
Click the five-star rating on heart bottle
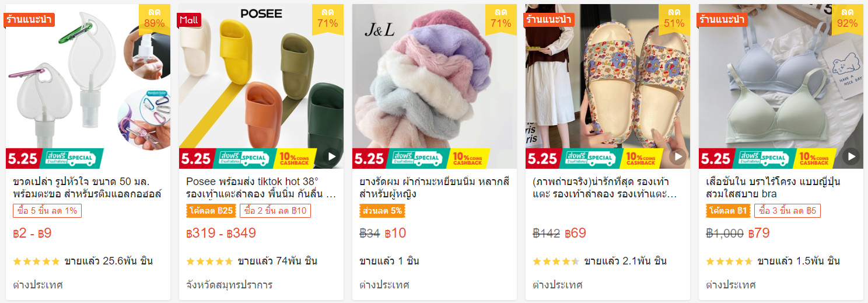[36, 261]
